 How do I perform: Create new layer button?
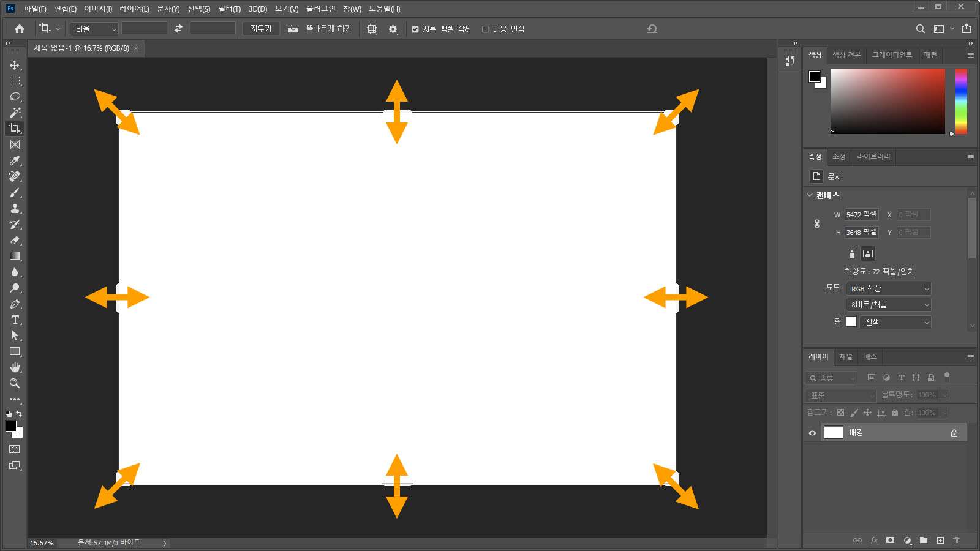(x=940, y=541)
